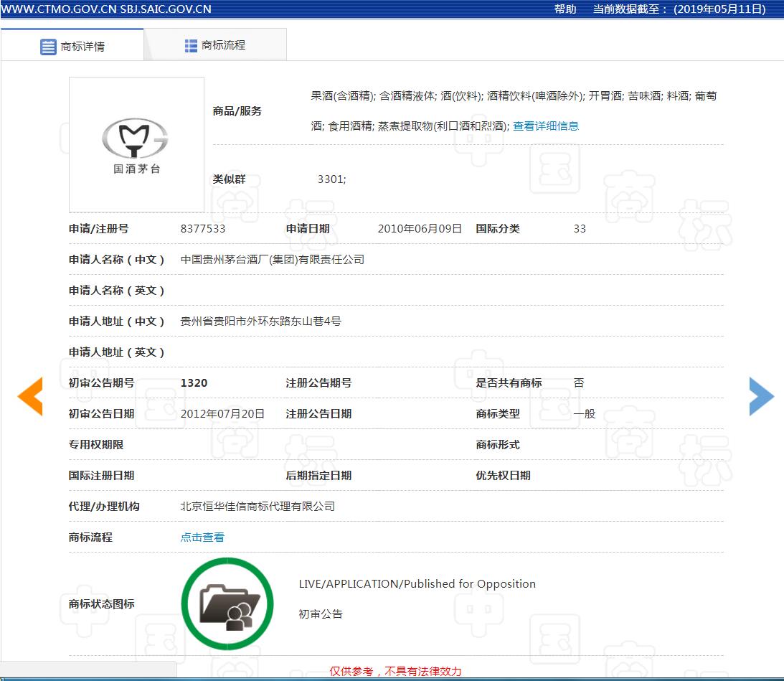Switch to the 商标流程 tab
The height and width of the screenshot is (681, 784).
coord(215,45)
